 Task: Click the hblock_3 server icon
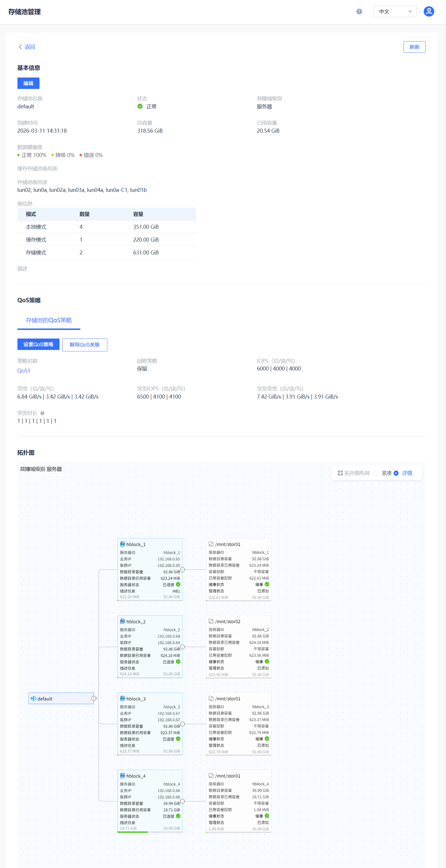(122, 698)
